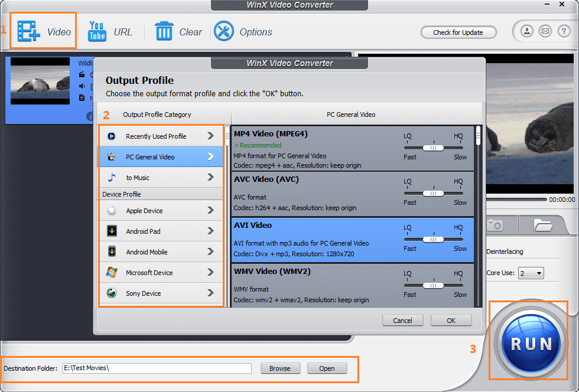Image resolution: width=579 pixels, height=392 pixels.
Task: Click the snapshot camera icon
Action: 496,225
